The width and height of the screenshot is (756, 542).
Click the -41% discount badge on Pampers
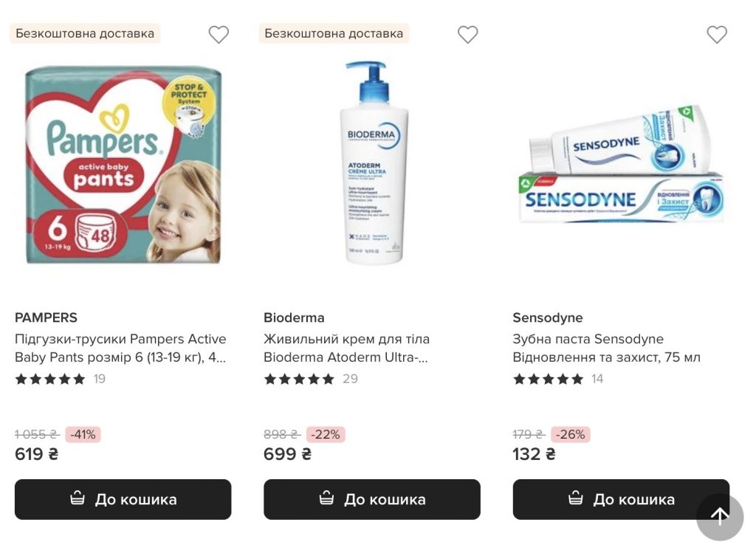coord(83,434)
